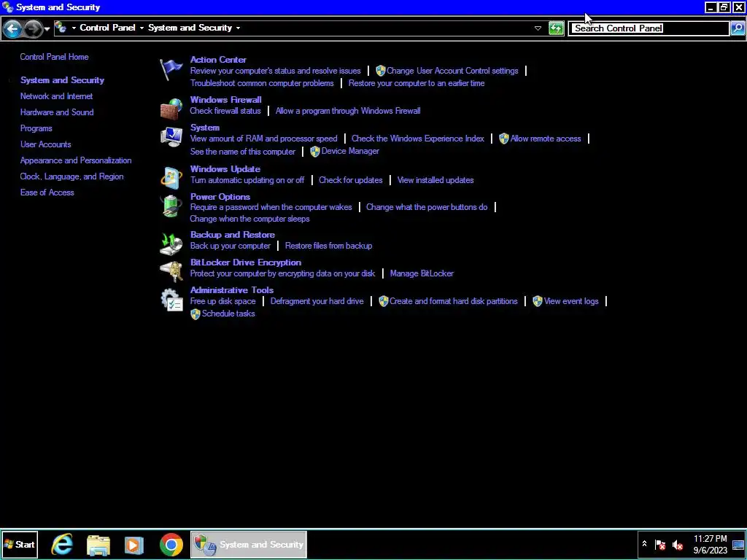Click the search magnifier icon
Viewport: 747px width, 560px height.
737,28
